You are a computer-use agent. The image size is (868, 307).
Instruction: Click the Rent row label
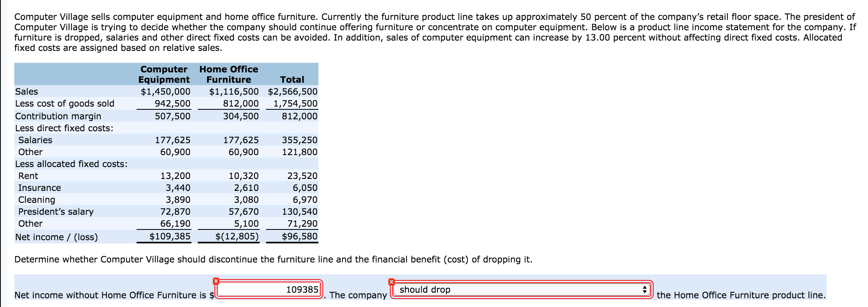tap(28, 176)
